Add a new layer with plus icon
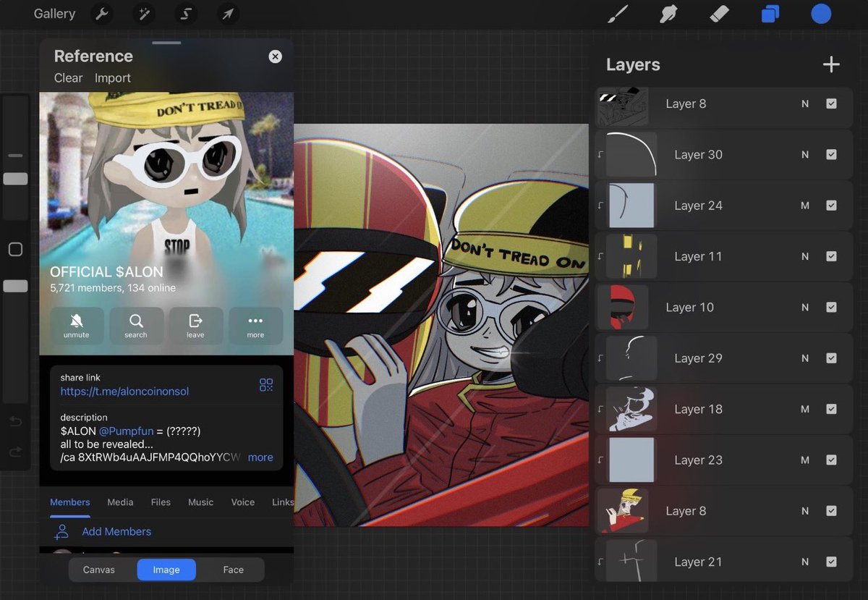The image size is (868, 600). [x=831, y=64]
